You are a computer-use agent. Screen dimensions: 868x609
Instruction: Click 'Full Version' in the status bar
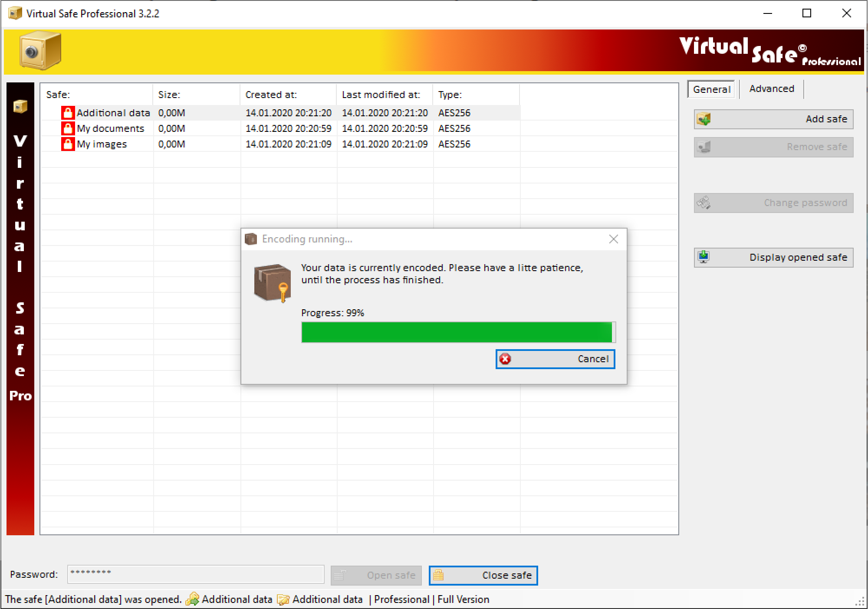point(463,599)
